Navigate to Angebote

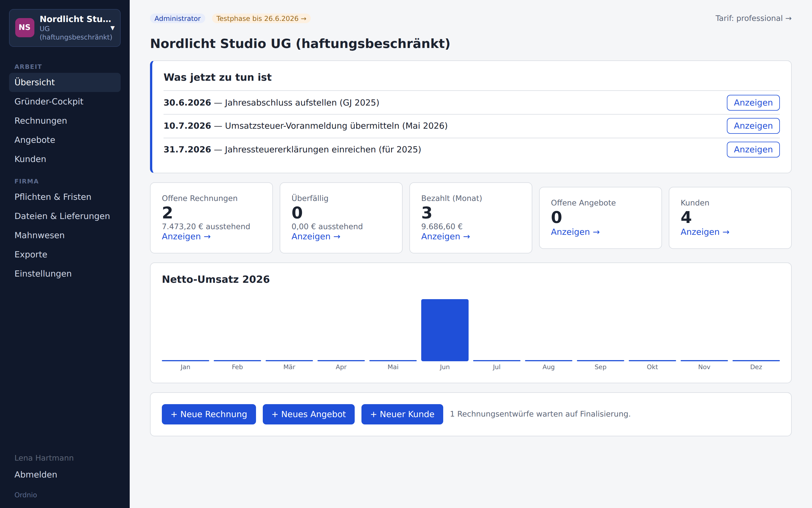point(65,140)
